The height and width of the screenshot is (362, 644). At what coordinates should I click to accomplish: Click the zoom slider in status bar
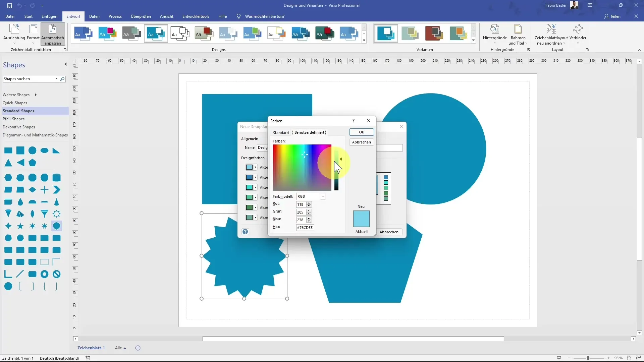click(588, 358)
